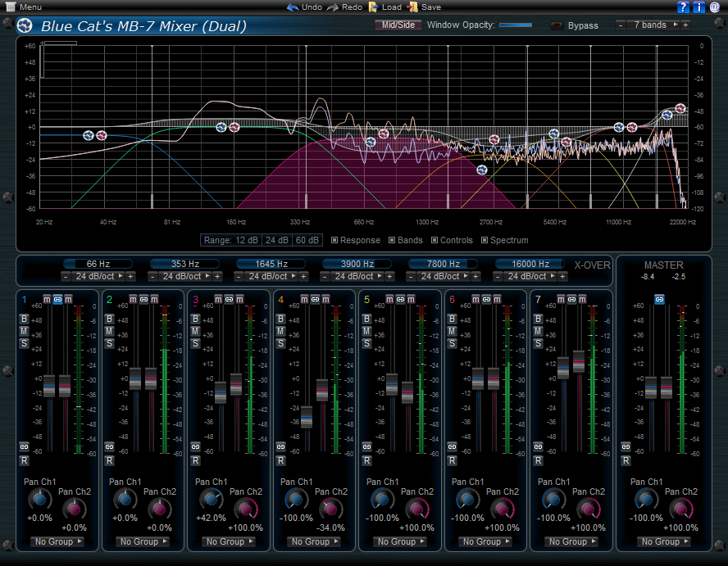Click the 3900 Hz crossover frequency field
Screen dimensions: 728x566
tap(357, 264)
